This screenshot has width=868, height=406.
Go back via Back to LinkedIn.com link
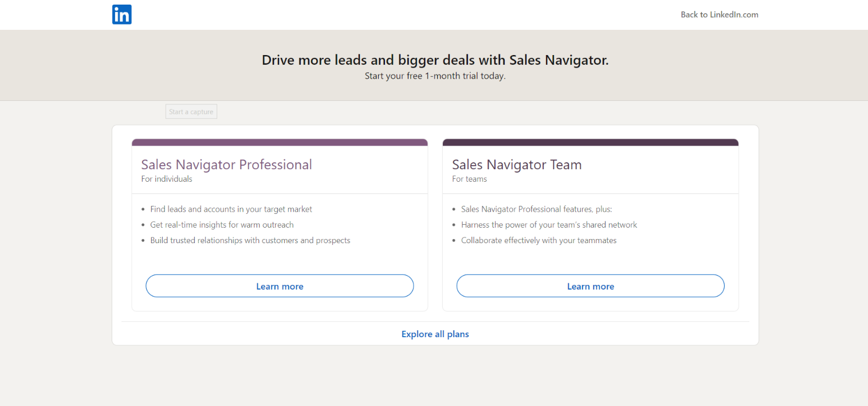coord(719,15)
